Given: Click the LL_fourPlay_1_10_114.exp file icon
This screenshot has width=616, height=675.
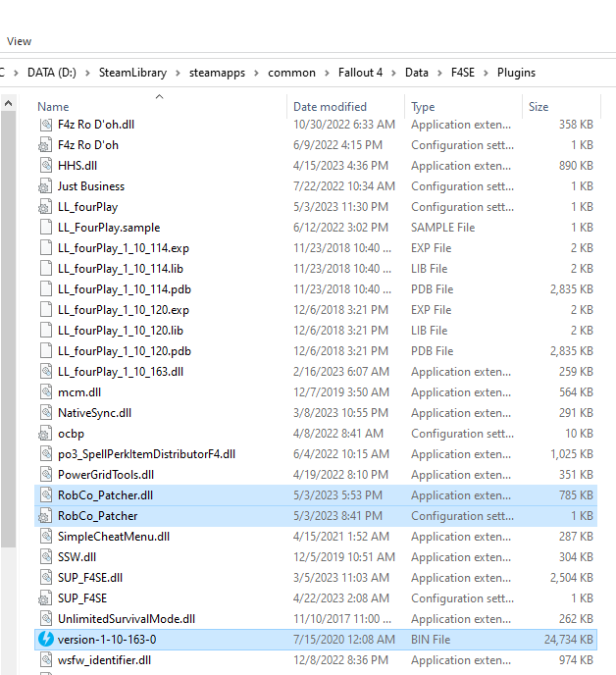Looking at the screenshot, I should 46,248.
